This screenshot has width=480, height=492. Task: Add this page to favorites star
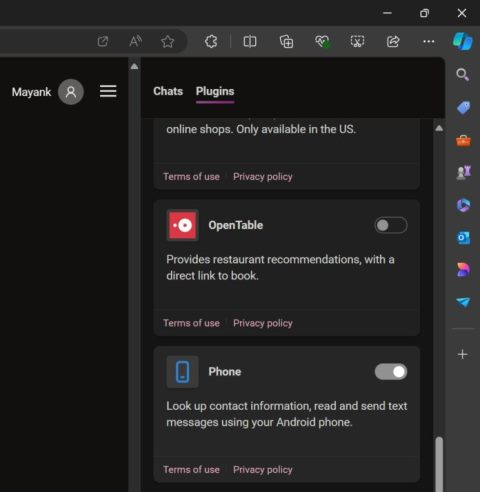(167, 41)
